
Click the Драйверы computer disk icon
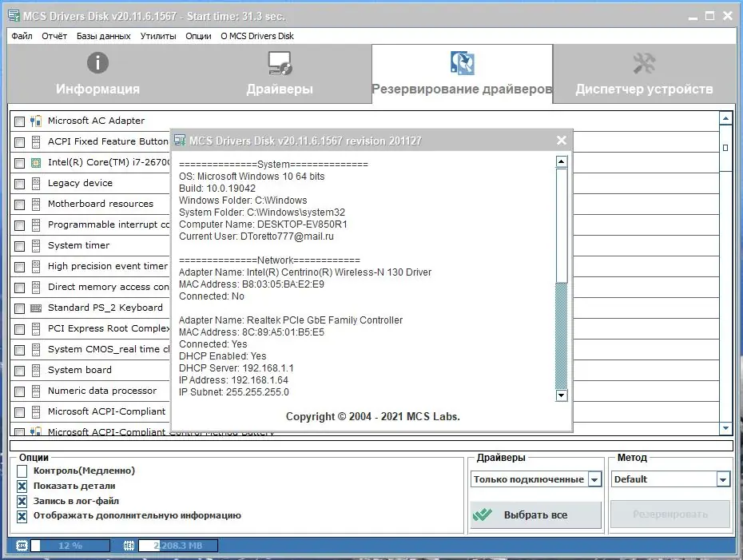tap(280, 63)
